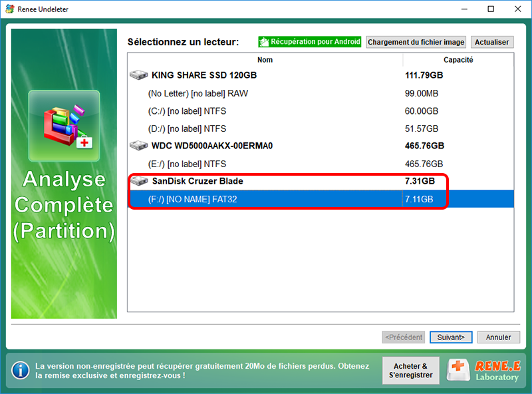Select the WDC WD5000AAKX-00ERMA0 drive
The height and width of the screenshot is (394, 532).
[x=321, y=146]
